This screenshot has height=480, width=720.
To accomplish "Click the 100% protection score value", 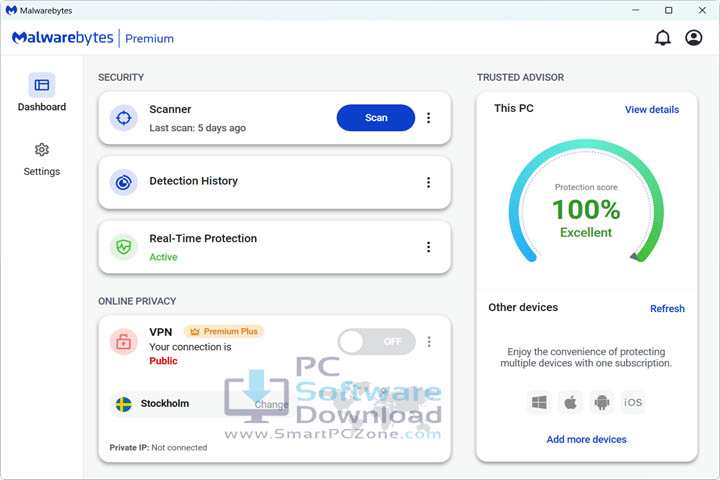I will pyautogui.click(x=586, y=209).
